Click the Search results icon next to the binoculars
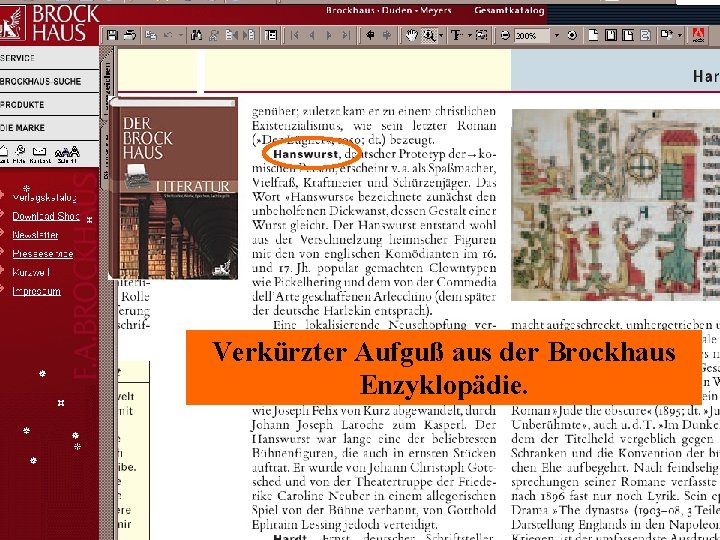 [214, 35]
